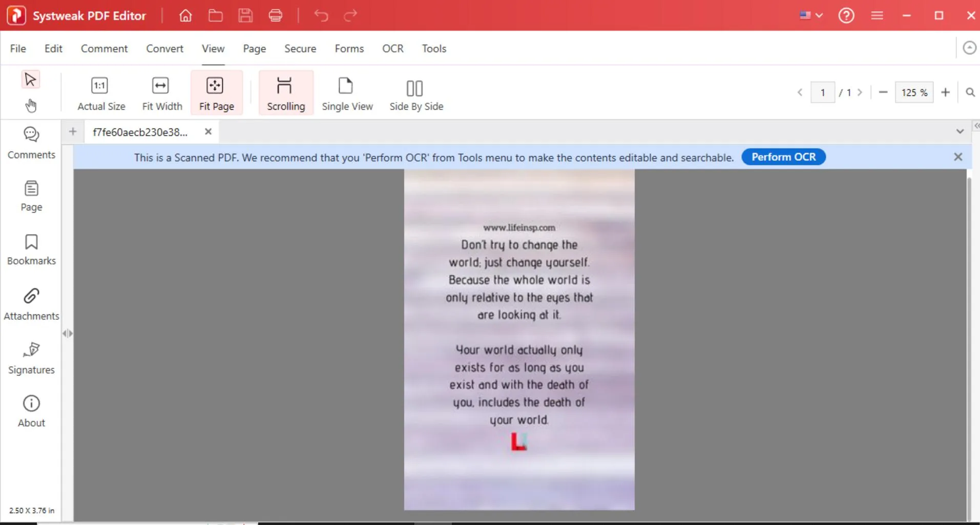
Task: Switch to the OCR menu
Action: click(392, 48)
